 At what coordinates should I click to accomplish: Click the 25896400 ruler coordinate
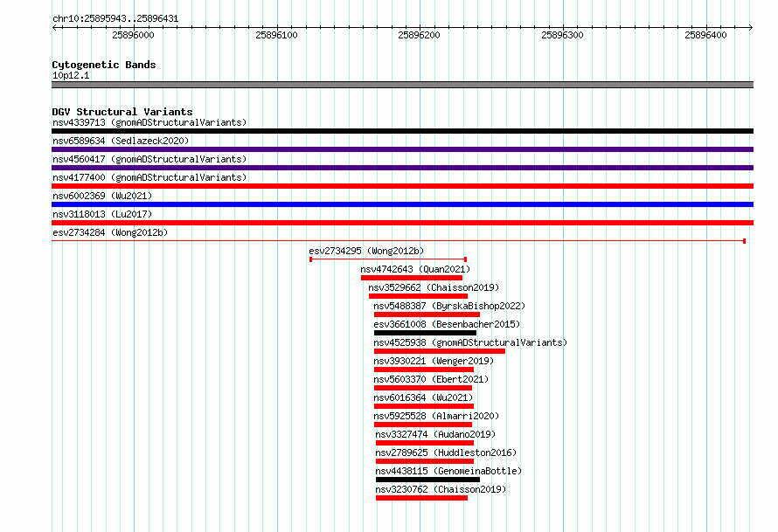pos(705,35)
